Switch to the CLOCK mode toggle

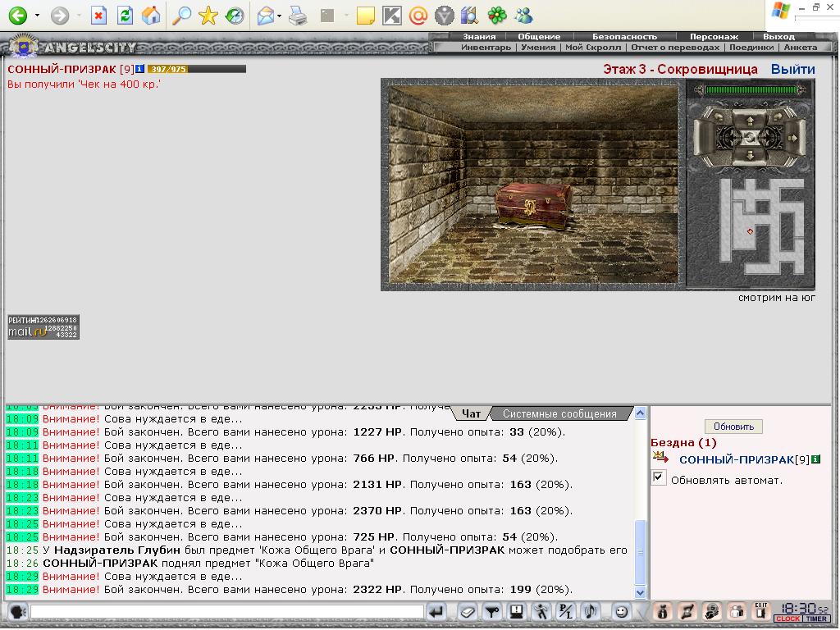[788, 619]
